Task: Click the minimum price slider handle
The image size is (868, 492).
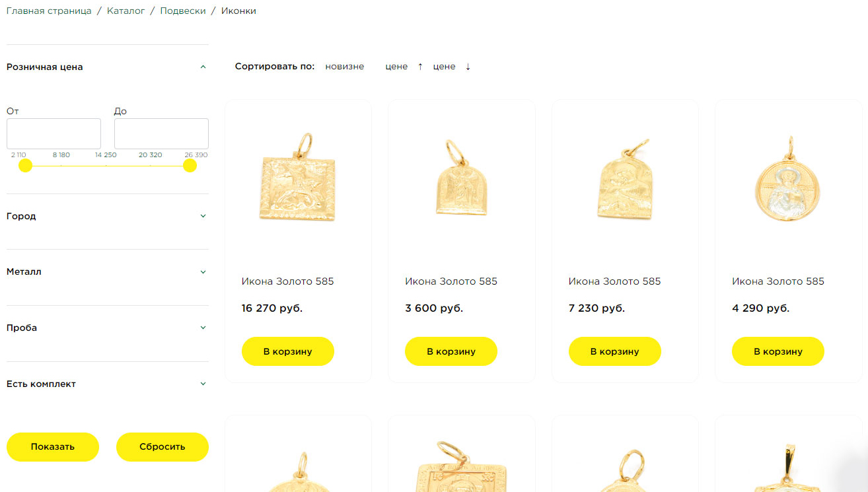Action: point(25,165)
